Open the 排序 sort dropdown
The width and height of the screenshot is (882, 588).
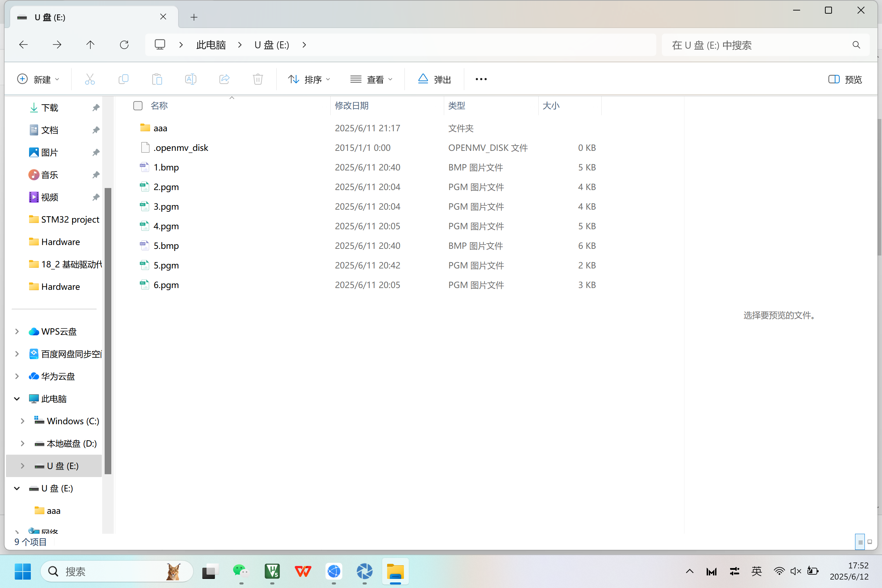(x=309, y=79)
